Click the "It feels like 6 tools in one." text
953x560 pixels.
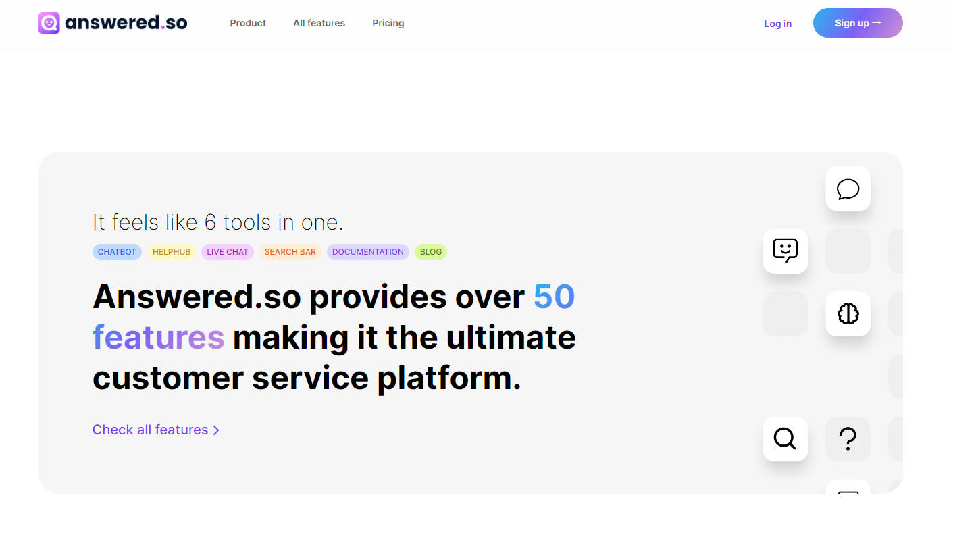click(x=218, y=222)
